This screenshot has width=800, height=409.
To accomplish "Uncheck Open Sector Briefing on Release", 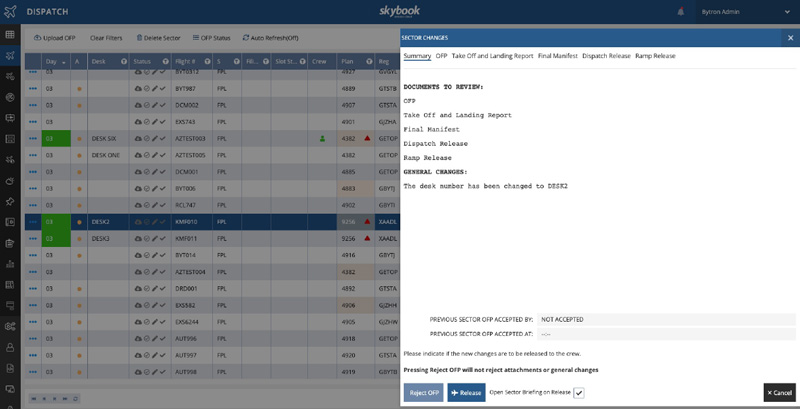I will coord(579,393).
